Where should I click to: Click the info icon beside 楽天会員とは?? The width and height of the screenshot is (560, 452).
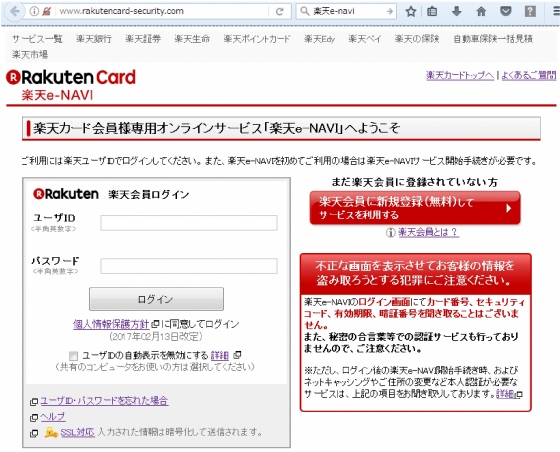click(390, 232)
